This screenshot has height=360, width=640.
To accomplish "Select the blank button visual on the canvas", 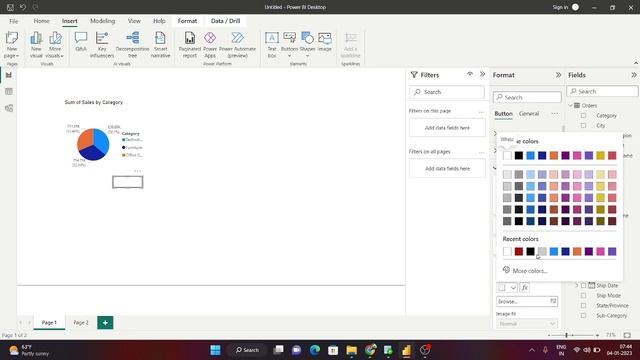I will pyautogui.click(x=128, y=182).
